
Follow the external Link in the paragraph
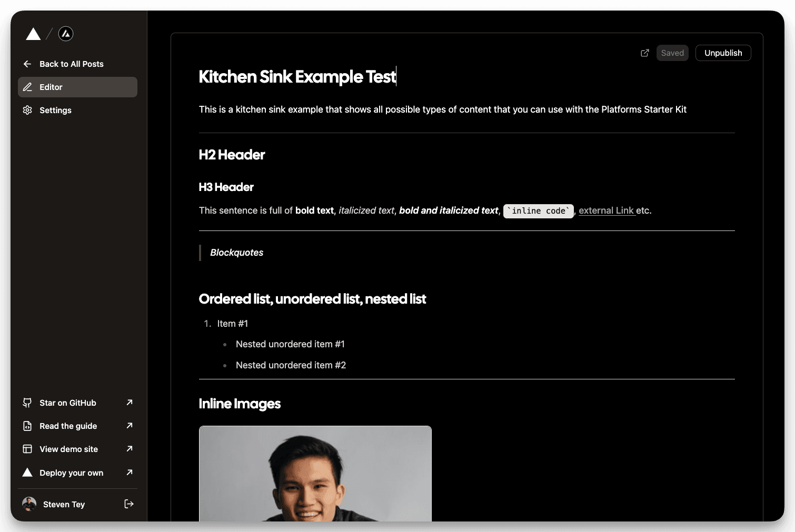[x=607, y=210]
